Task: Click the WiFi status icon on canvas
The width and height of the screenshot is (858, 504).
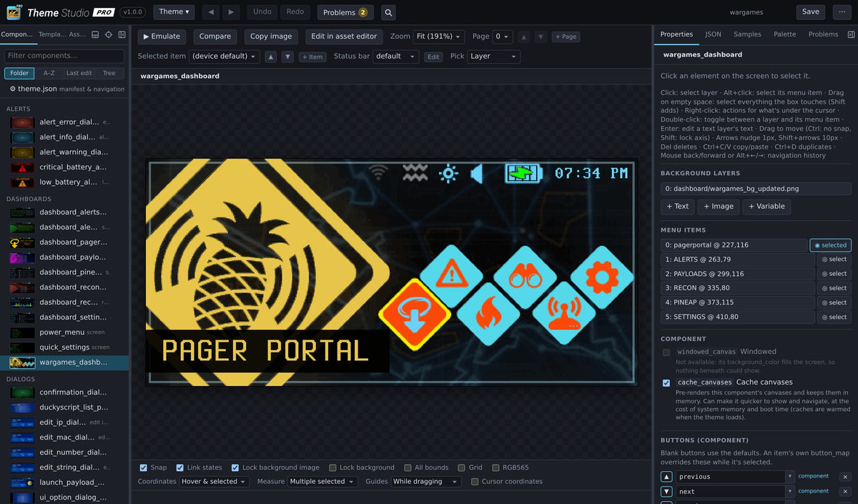Action: (x=378, y=172)
